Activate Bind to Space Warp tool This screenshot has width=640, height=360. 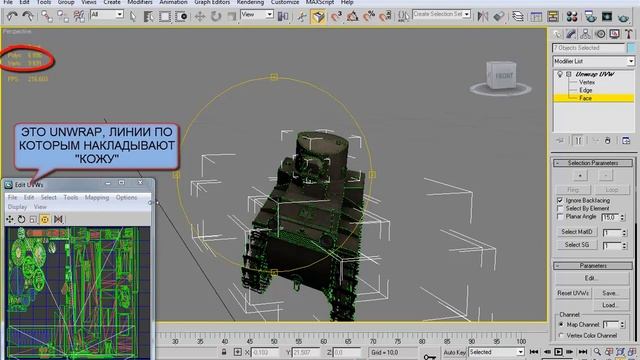click(x=79, y=16)
